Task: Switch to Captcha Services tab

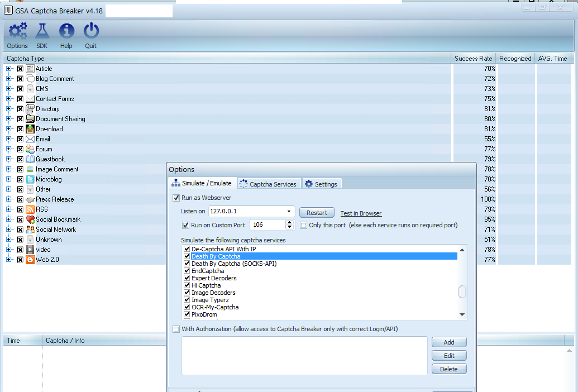Action: point(269,184)
